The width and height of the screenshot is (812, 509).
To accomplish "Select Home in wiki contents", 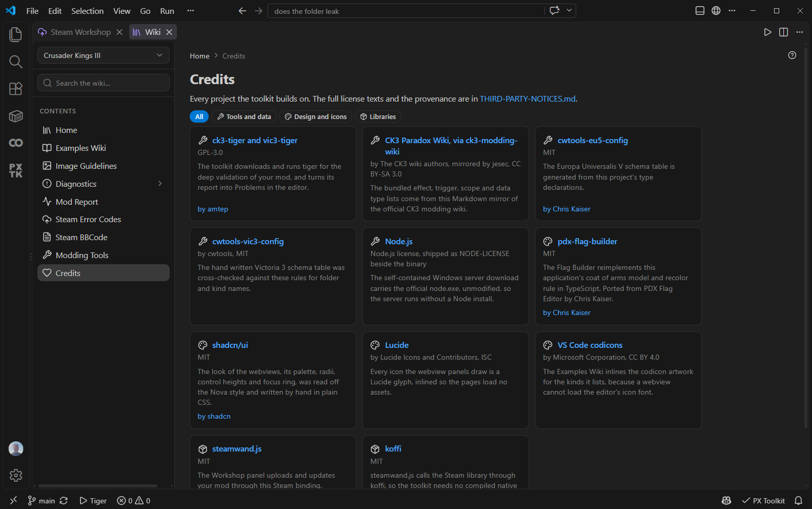I will click(x=104, y=130).
